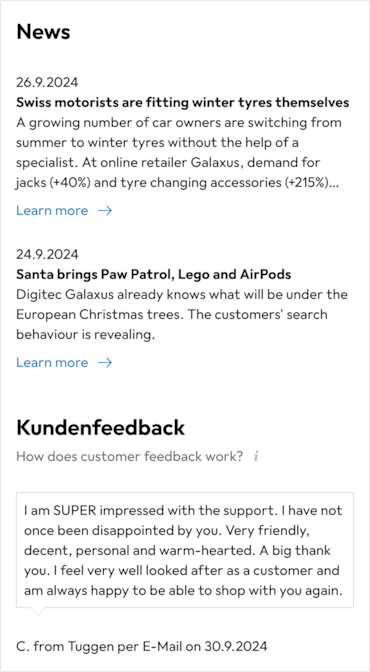Click the arrow icon after first Learn more
Screen dimensions: 370x672
[105, 210]
